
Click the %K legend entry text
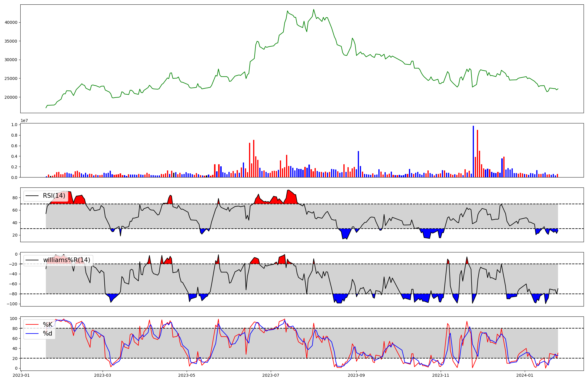[48, 325]
